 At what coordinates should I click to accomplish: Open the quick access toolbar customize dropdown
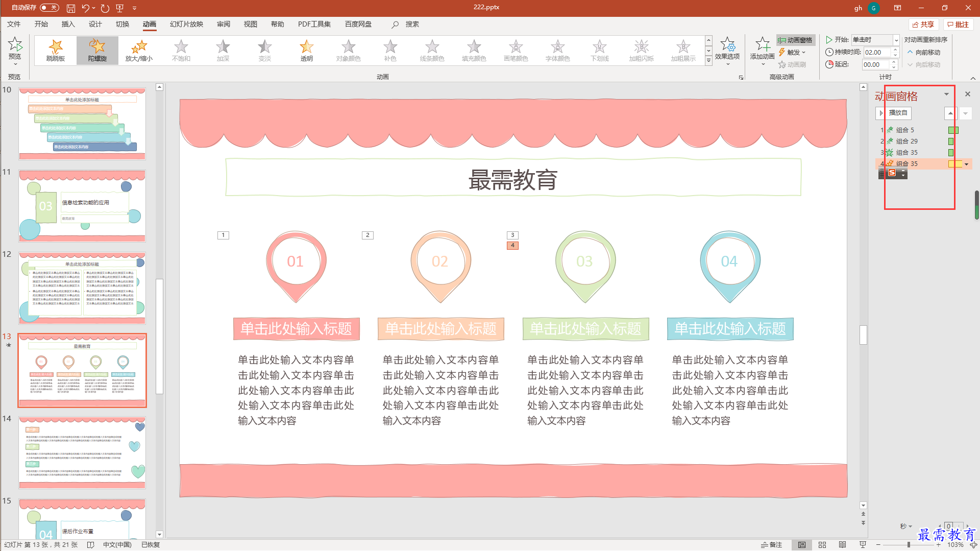pyautogui.click(x=134, y=8)
